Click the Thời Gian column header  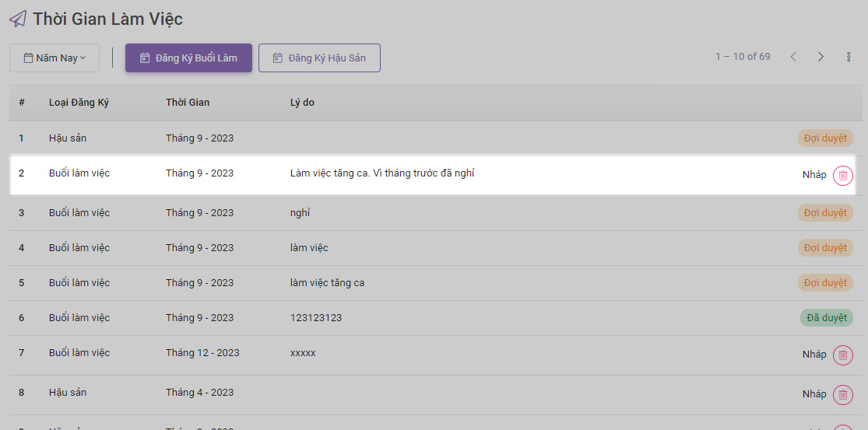point(188,103)
